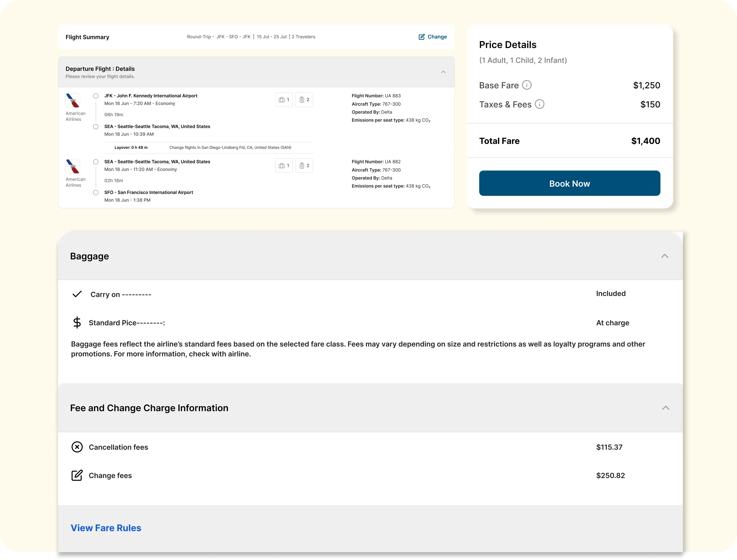Click the Included label for Carry on
Screen dimensions: 737x560
pyautogui.click(x=611, y=293)
